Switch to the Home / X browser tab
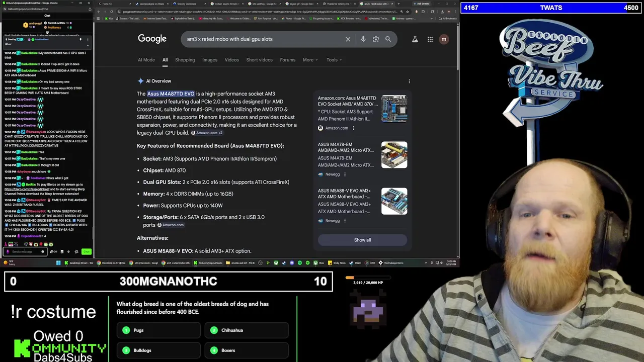Image resolution: width=644 pixels, height=362 pixels. (113, 4)
